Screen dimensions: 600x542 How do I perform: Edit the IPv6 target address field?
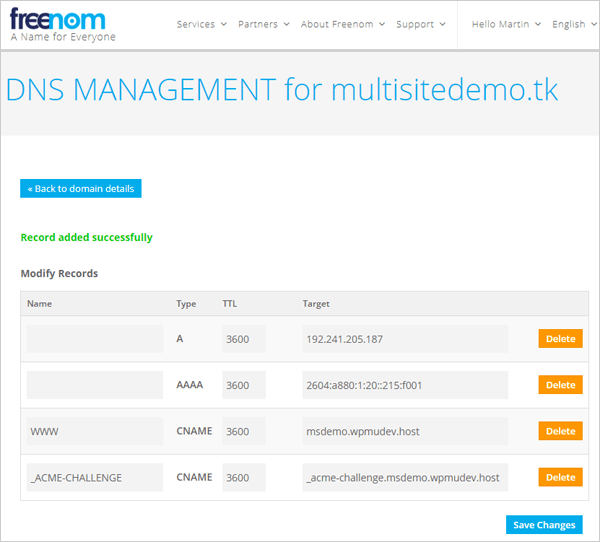click(x=405, y=385)
